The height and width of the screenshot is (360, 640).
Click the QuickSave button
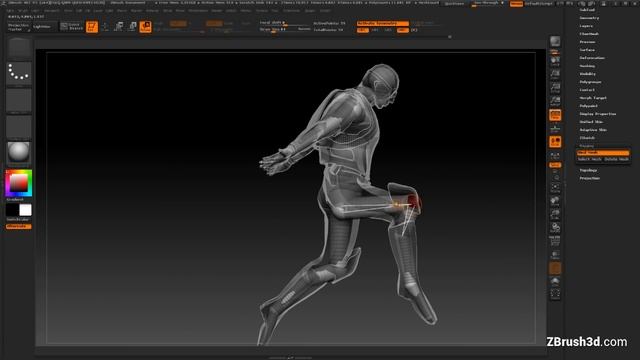[454, 3]
